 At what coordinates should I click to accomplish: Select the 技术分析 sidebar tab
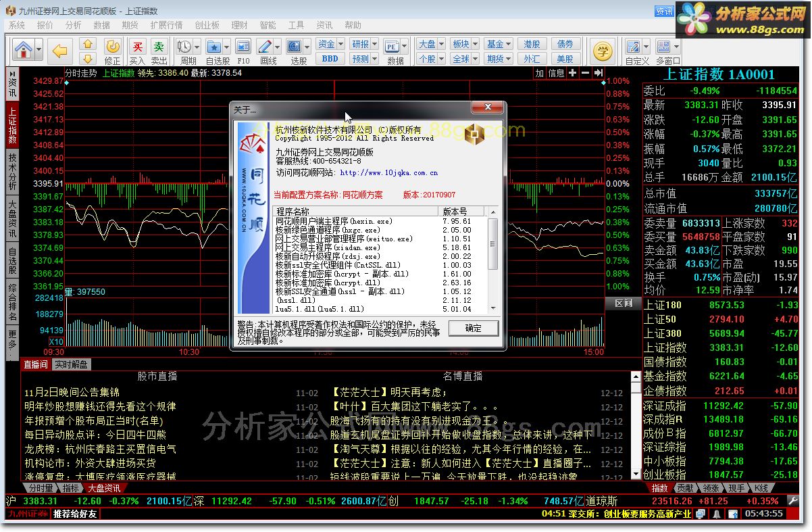click(x=12, y=172)
